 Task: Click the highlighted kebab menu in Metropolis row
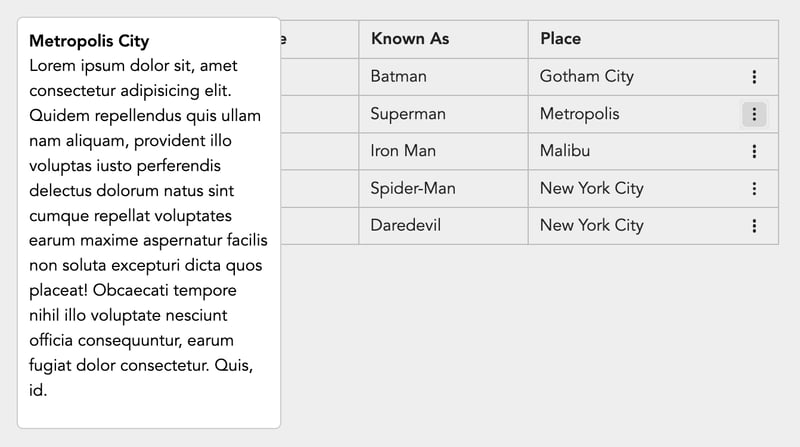point(754,114)
